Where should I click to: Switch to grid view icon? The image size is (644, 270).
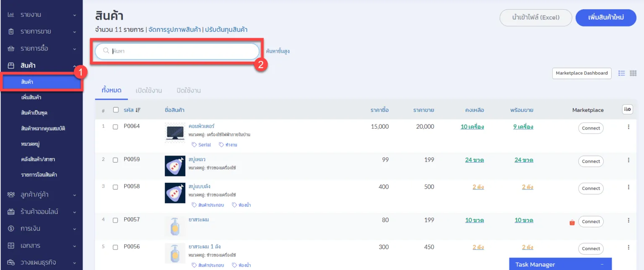click(633, 73)
